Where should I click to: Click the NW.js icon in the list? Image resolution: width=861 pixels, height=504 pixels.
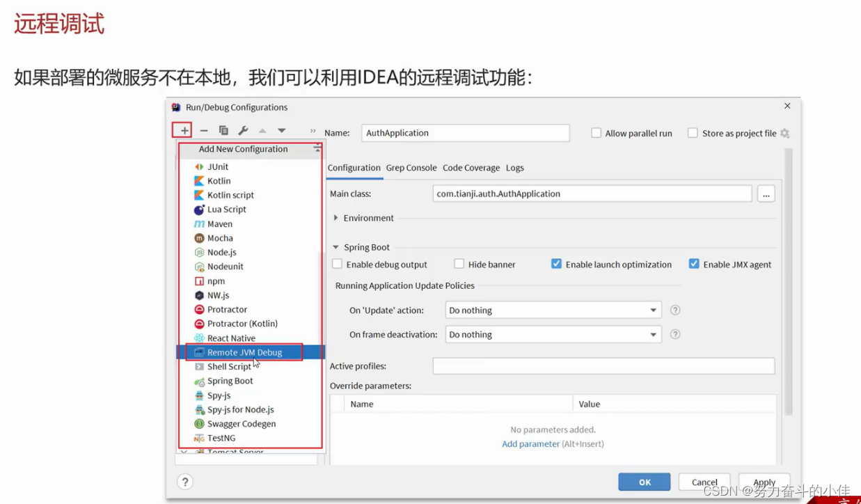[x=199, y=295]
